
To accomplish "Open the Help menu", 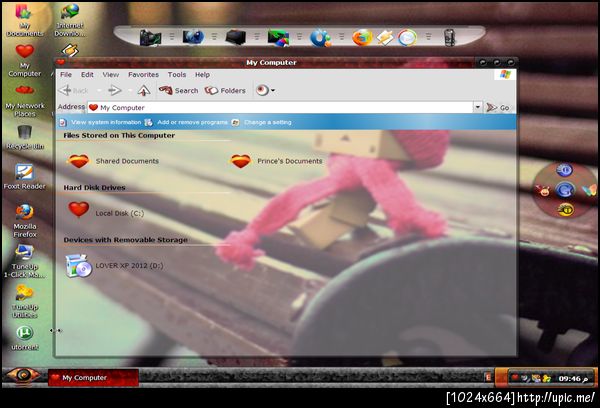I will pyautogui.click(x=202, y=75).
